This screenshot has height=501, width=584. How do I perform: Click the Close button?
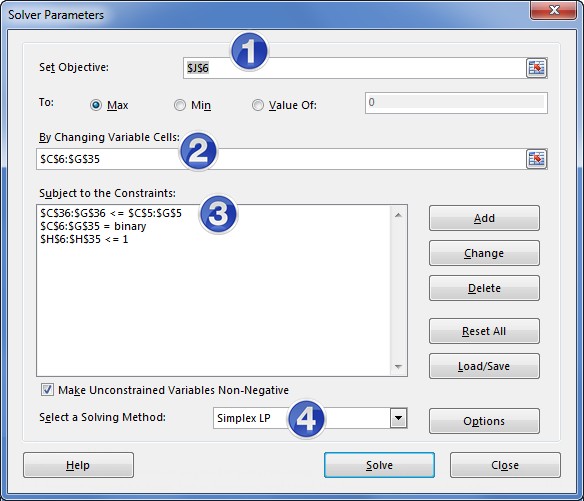(x=505, y=465)
